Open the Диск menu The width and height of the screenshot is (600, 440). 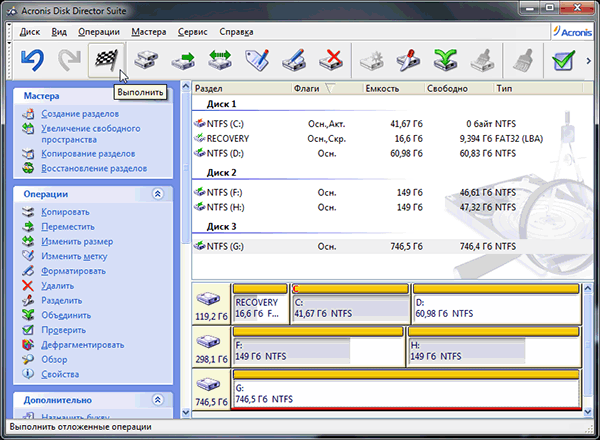coord(30,32)
